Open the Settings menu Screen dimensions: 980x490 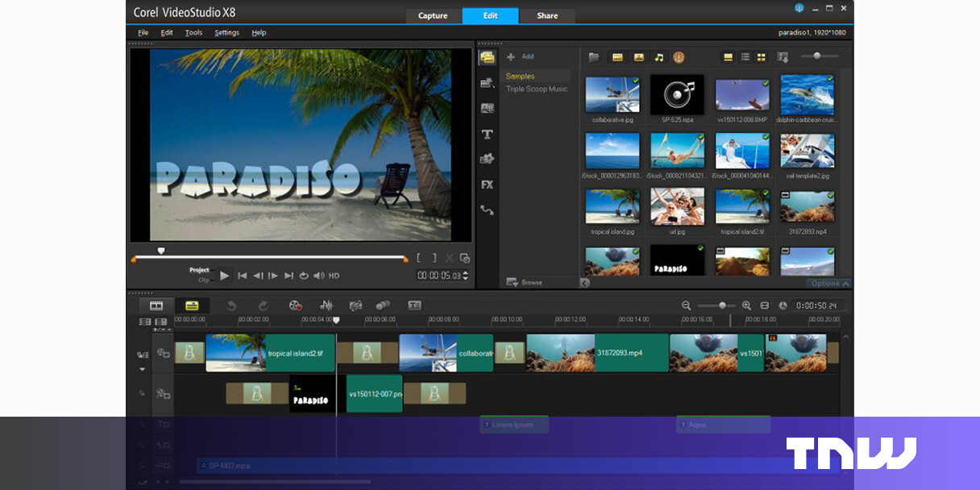point(226,33)
